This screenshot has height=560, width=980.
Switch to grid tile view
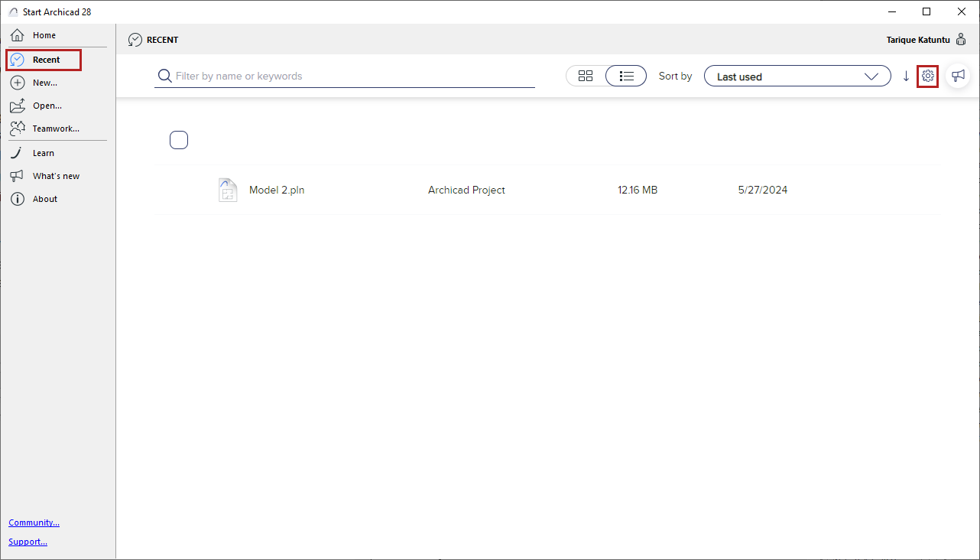tap(586, 76)
